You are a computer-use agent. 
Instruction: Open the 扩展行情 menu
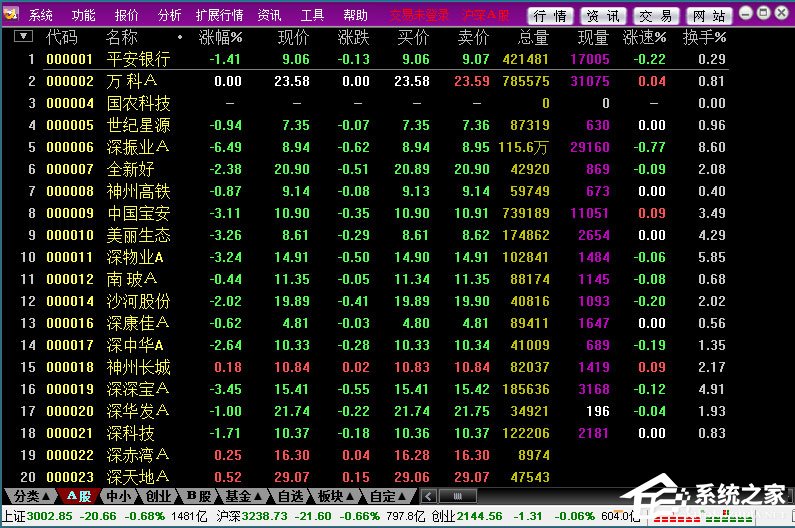[x=219, y=15]
